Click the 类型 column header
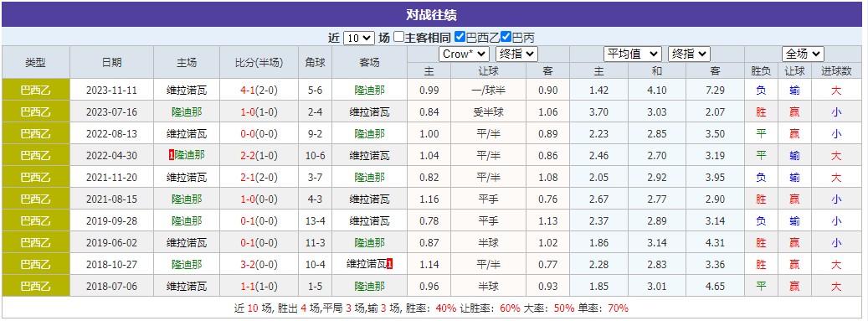This screenshot has height=321, width=868. pos(35,62)
